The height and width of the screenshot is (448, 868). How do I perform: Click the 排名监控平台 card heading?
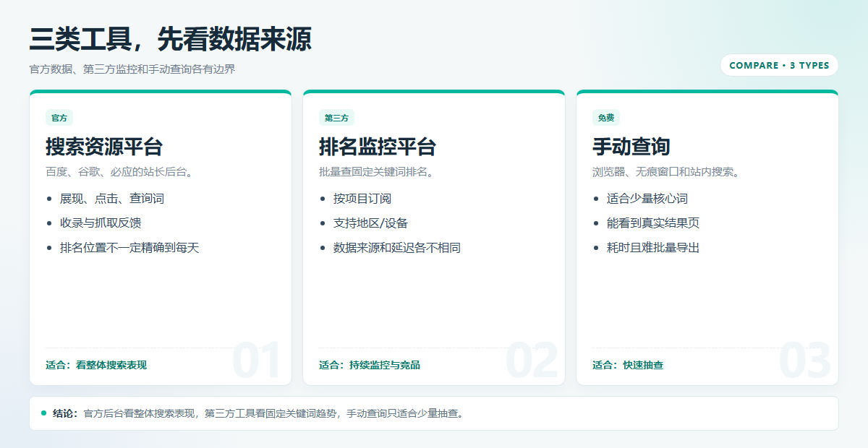[378, 147]
